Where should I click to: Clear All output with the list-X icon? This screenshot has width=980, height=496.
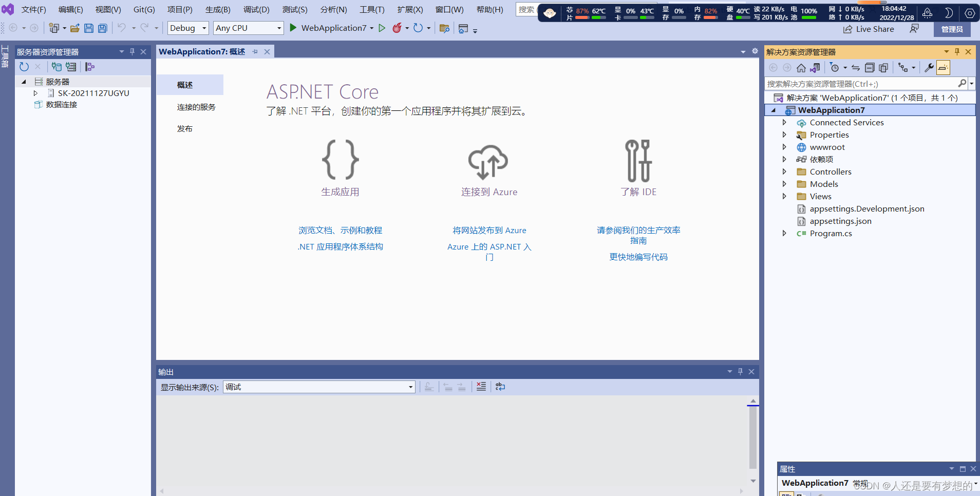[x=481, y=387]
